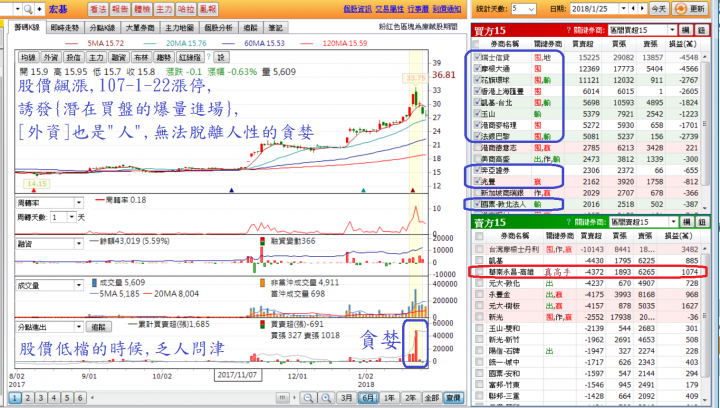Click the chart timeline scrollbar thumb

click(283, 398)
